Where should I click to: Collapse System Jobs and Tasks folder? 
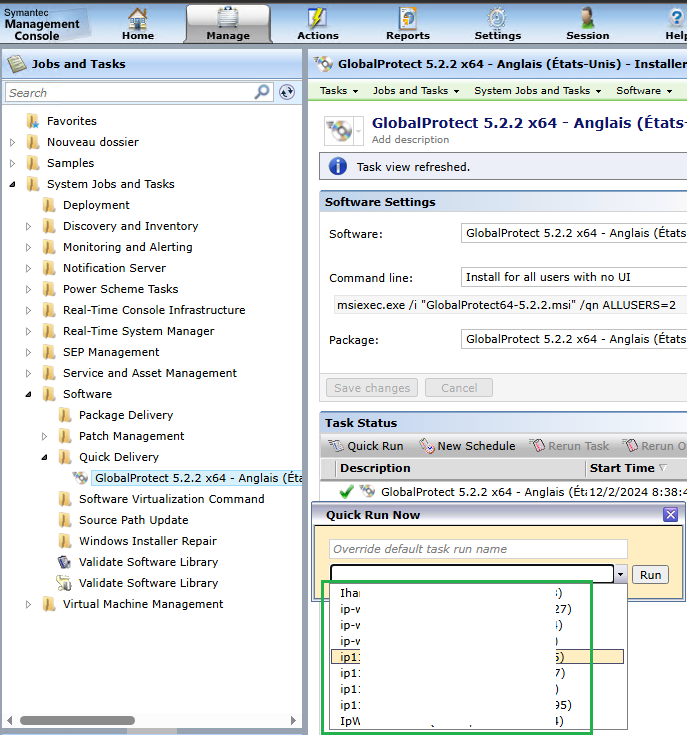pyautogui.click(x=13, y=184)
